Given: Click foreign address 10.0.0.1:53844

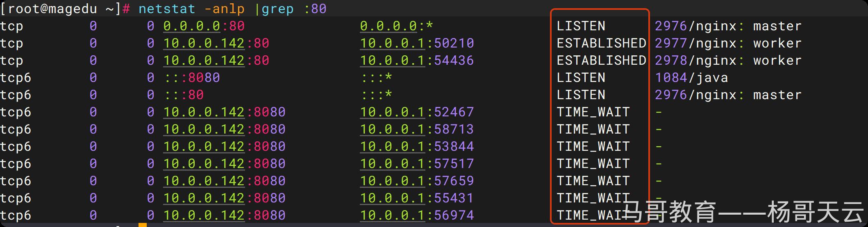Looking at the screenshot, I should click(x=417, y=146).
